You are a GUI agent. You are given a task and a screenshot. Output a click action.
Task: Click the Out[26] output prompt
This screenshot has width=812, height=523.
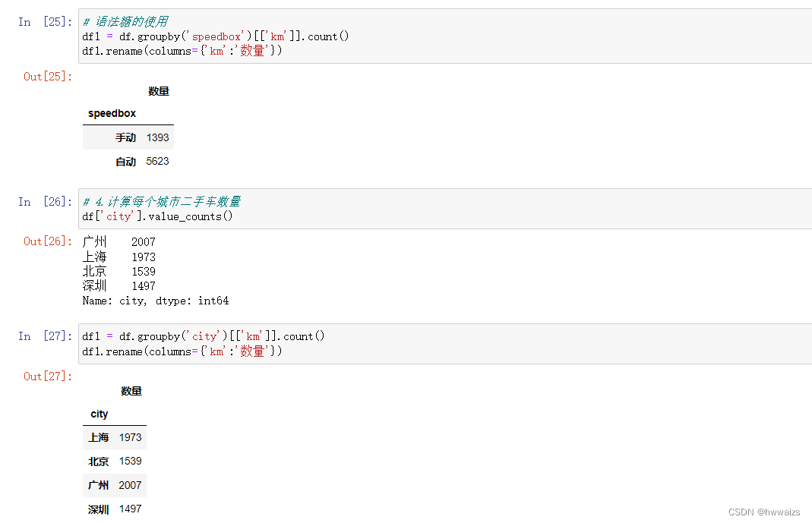[48, 241]
